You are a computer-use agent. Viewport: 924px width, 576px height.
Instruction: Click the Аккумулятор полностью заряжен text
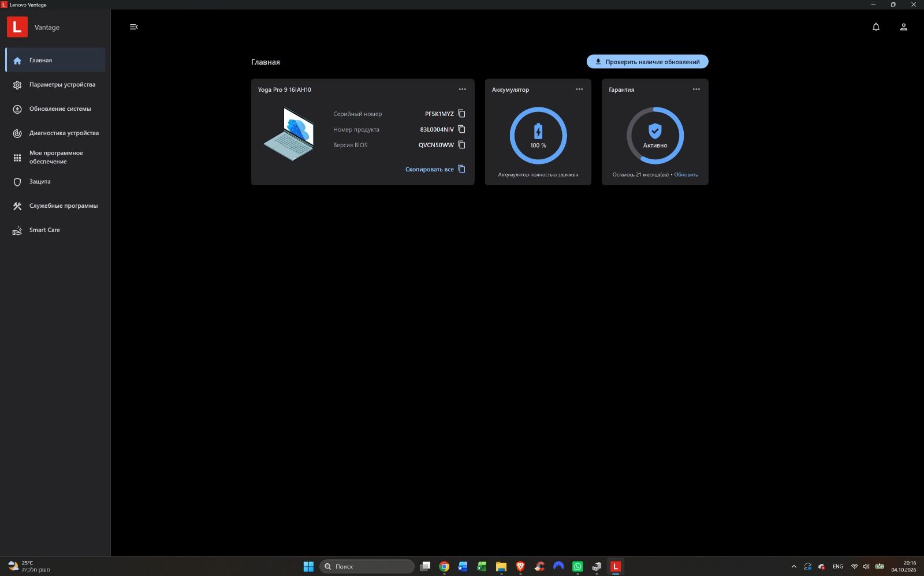(x=538, y=174)
